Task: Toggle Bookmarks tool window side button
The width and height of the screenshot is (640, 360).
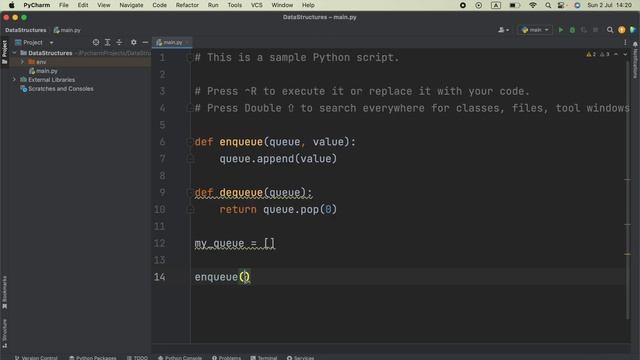Action: [4, 292]
